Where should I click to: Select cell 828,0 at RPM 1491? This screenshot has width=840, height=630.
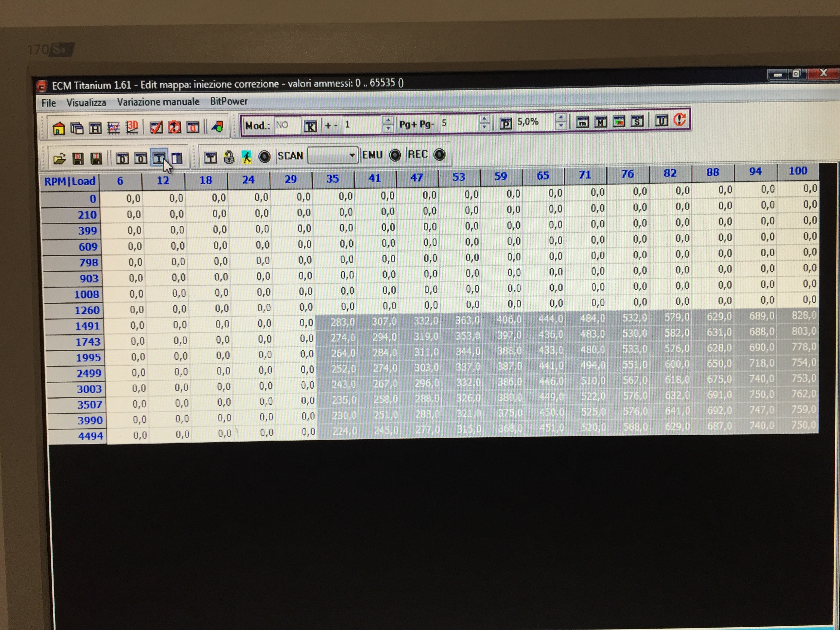(x=803, y=316)
